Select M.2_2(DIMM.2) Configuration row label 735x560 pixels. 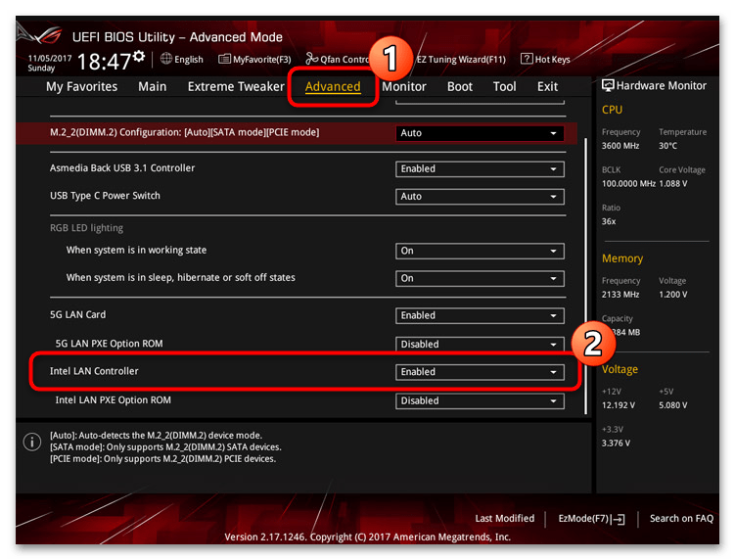point(184,133)
